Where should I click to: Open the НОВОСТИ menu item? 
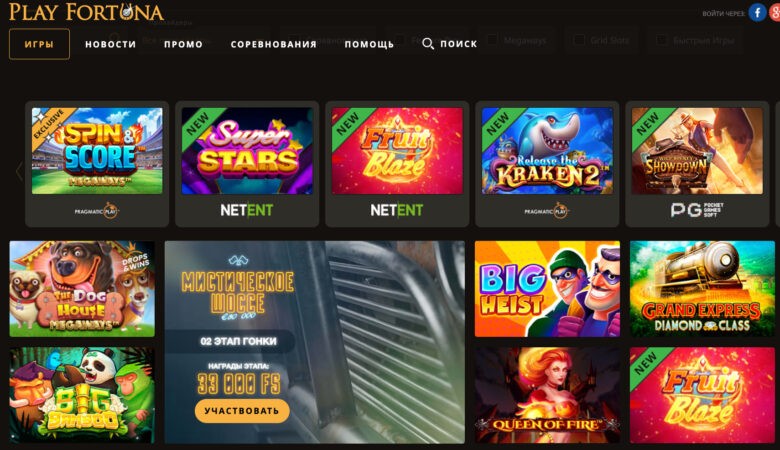point(110,44)
